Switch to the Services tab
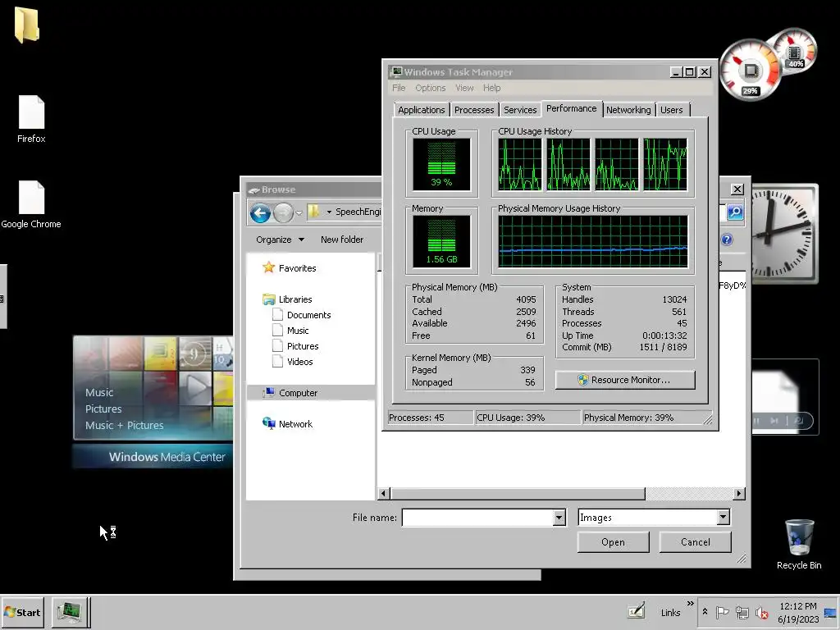 click(x=519, y=110)
